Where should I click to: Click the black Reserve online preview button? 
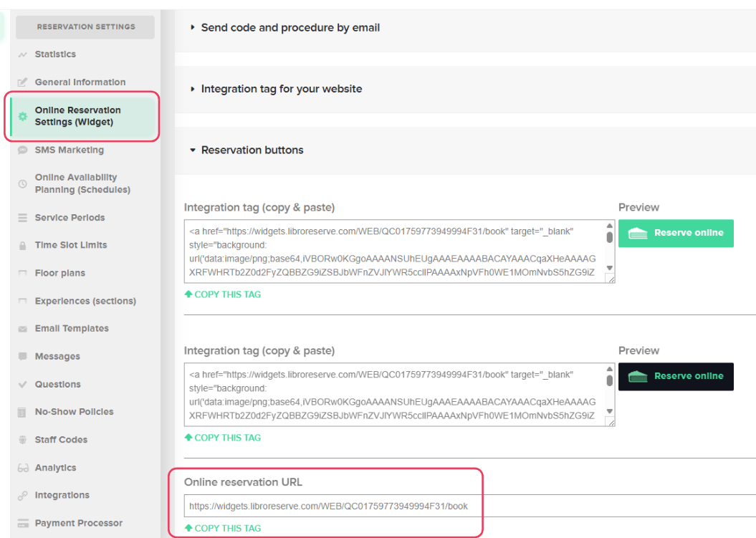pyautogui.click(x=676, y=377)
